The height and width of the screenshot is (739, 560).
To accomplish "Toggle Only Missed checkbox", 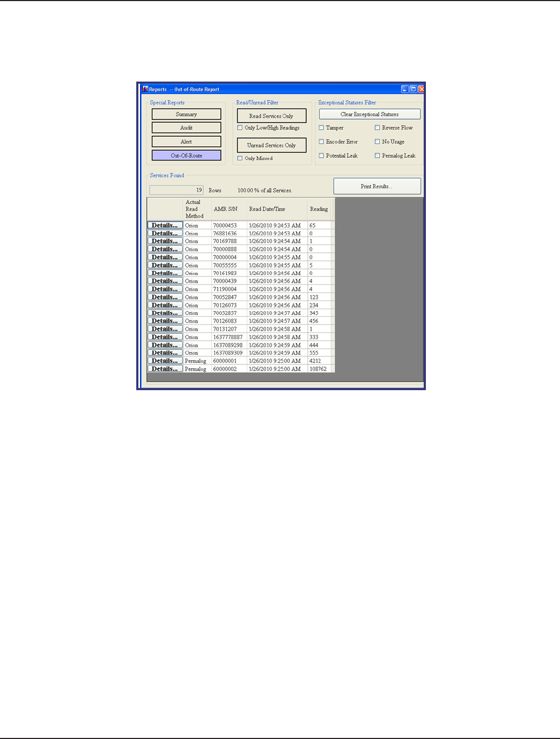I will click(240, 158).
